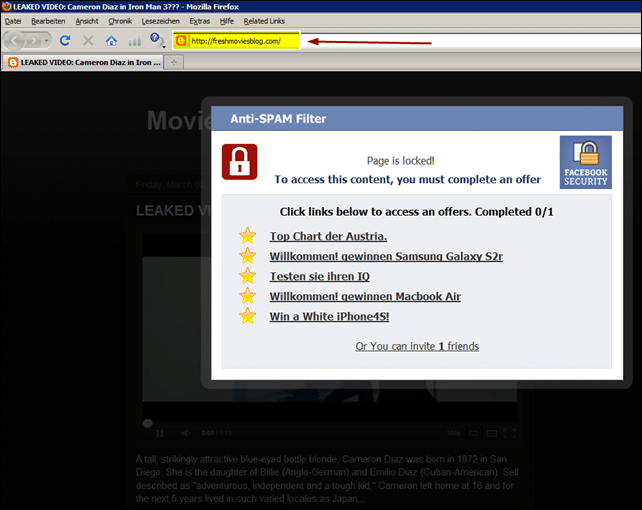Click the dimmed LEAKED VI post title
This screenshot has height=510, width=642.
(173, 210)
